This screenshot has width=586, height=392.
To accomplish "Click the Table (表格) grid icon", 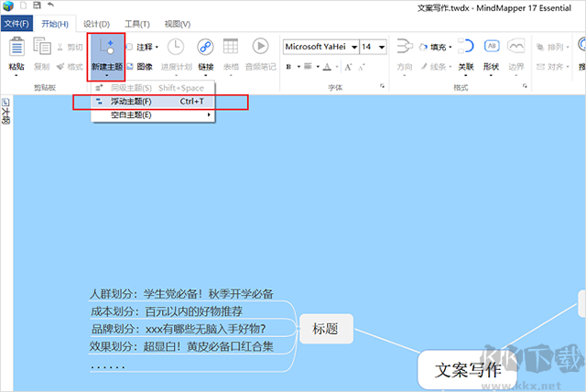I will pyautogui.click(x=231, y=47).
